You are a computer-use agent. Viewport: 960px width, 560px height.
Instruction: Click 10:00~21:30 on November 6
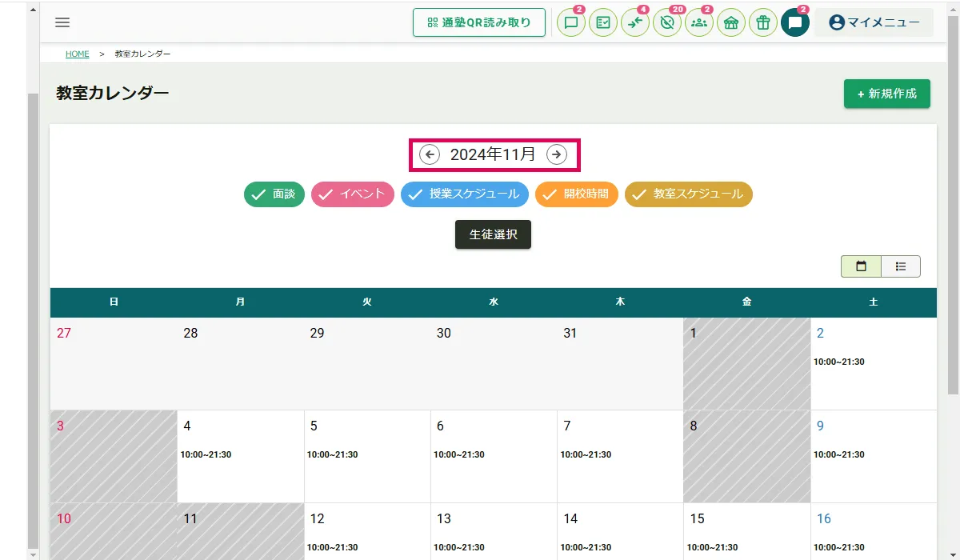tap(459, 454)
